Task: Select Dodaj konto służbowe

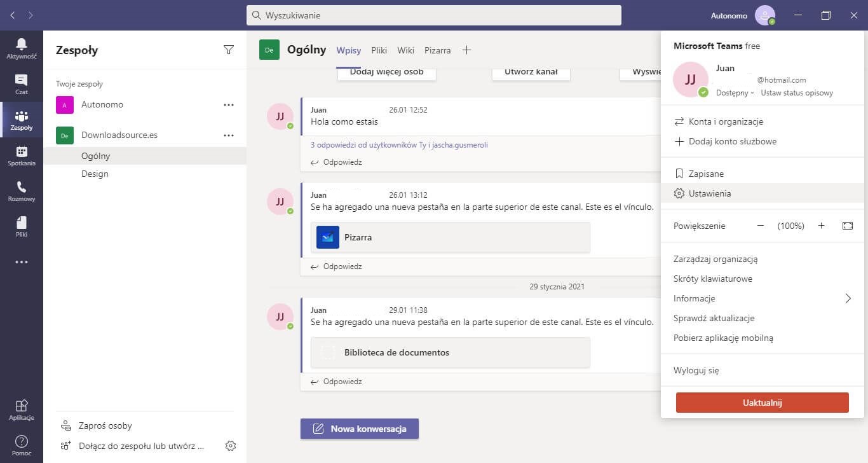Action: tap(763, 141)
